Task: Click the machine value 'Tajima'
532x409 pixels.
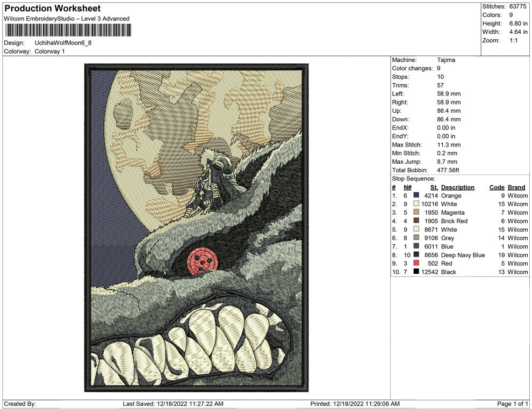Action: click(x=446, y=60)
